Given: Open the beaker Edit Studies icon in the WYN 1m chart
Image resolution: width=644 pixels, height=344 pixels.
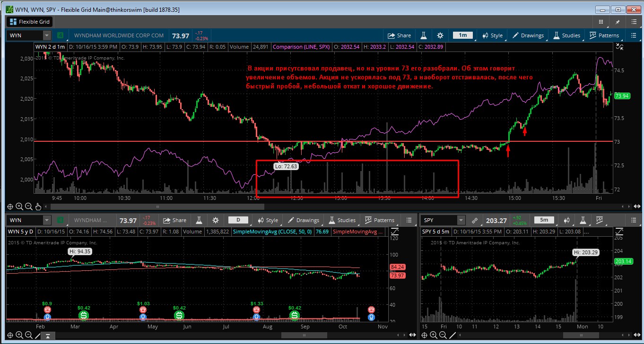Looking at the screenshot, I should (x=424, y=35).
